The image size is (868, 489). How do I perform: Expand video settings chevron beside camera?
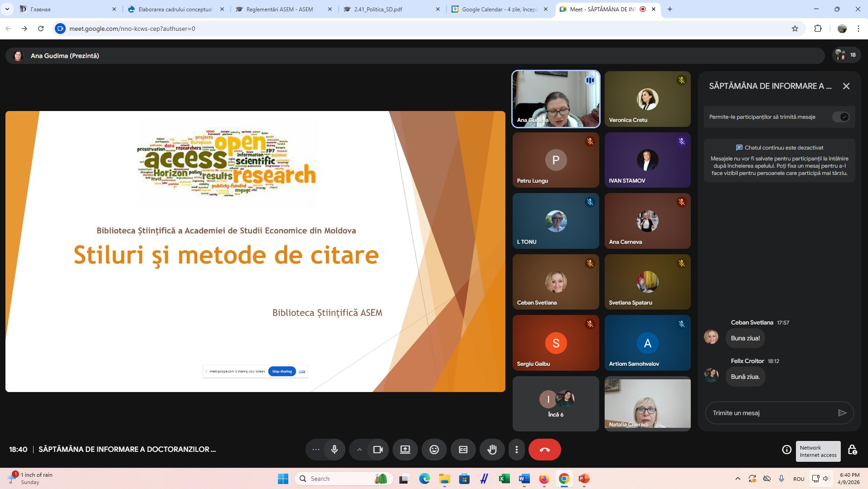(359, 450)
